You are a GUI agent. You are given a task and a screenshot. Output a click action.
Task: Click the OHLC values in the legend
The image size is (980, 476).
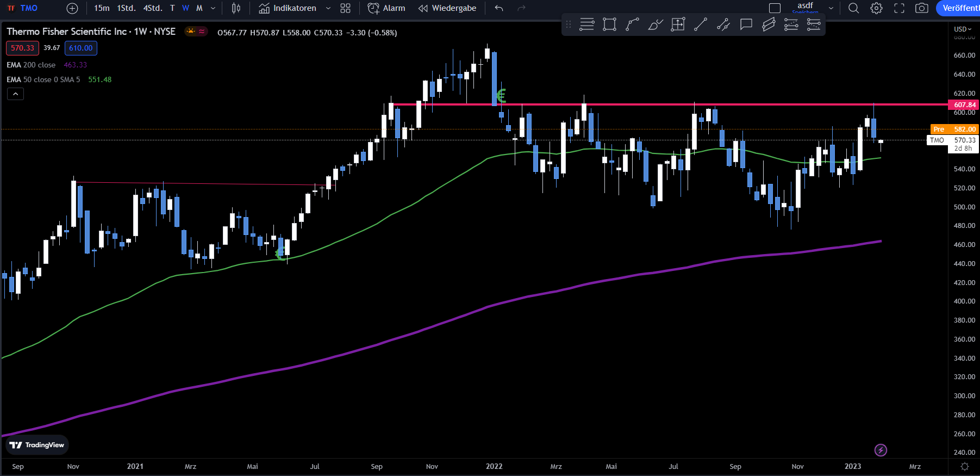[x=307, y=33]
